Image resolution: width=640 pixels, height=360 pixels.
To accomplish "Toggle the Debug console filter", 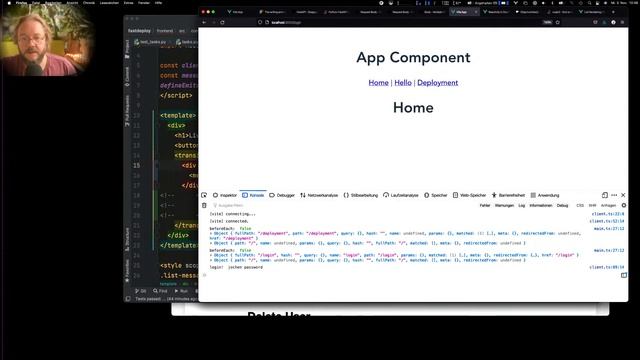I will tap(562, 205).
